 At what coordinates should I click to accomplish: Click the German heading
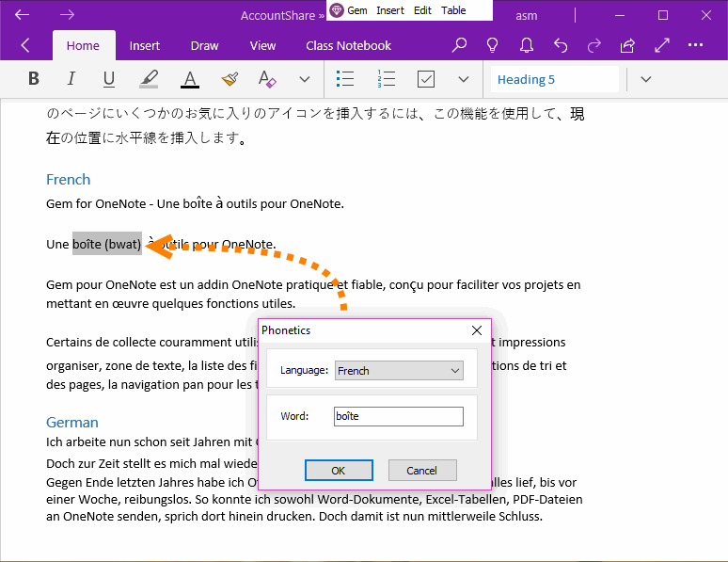pos(72,422)
